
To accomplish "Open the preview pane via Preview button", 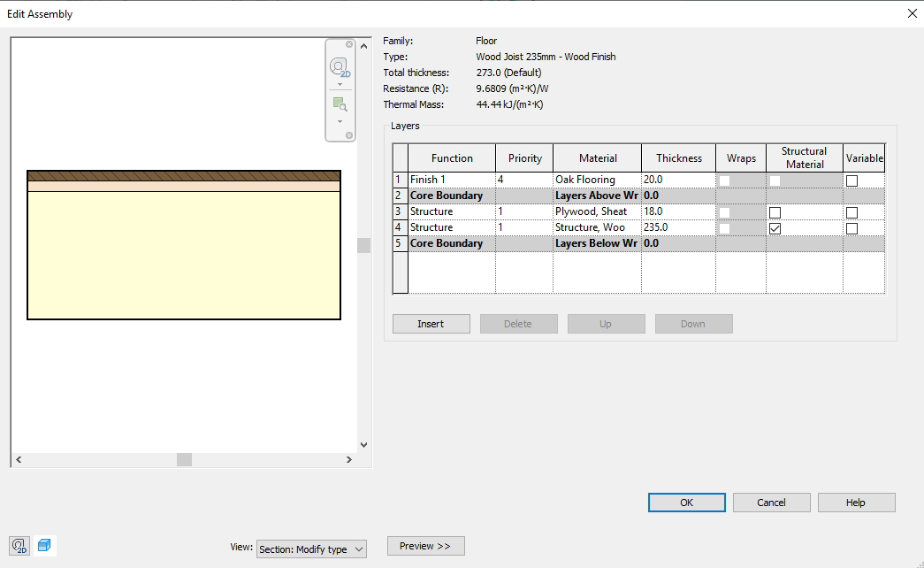I will [x=425, y=546].
